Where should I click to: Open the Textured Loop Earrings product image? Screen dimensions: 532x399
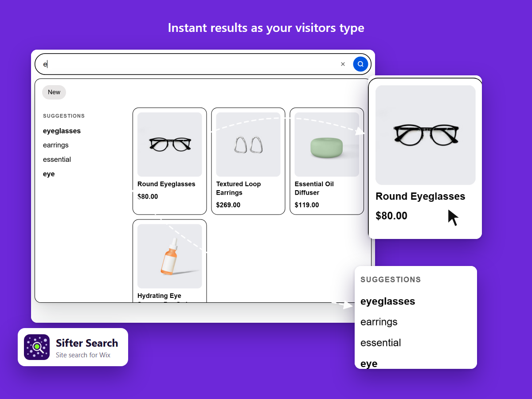(x=248, y=145)
